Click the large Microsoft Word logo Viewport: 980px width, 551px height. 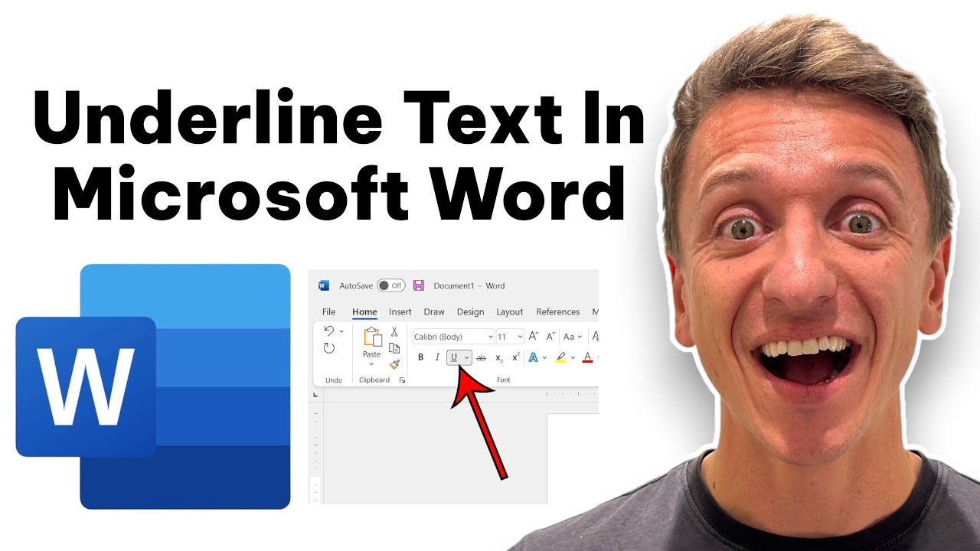(153, 386)
